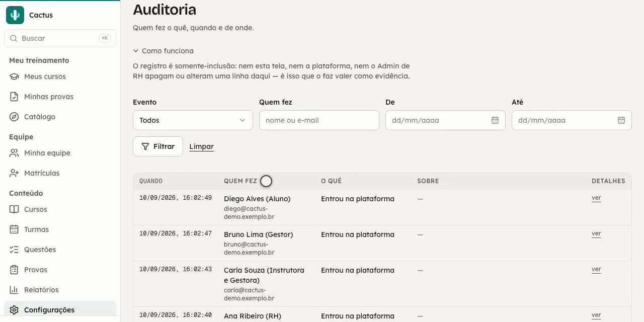The image size is (644, 322).
Task: Open Matrículas section
Action: coord(60,173)
